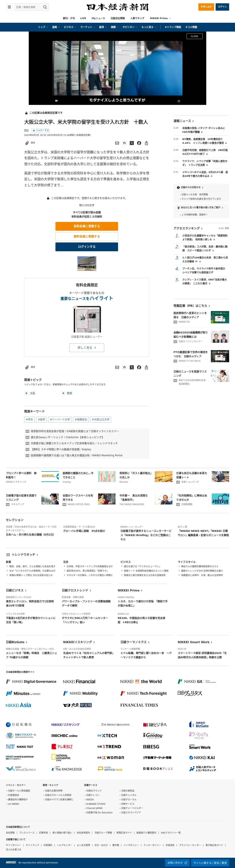The image size is (235, 868).
Task: Open bottom share/export icon
Action: pos(146,367)
